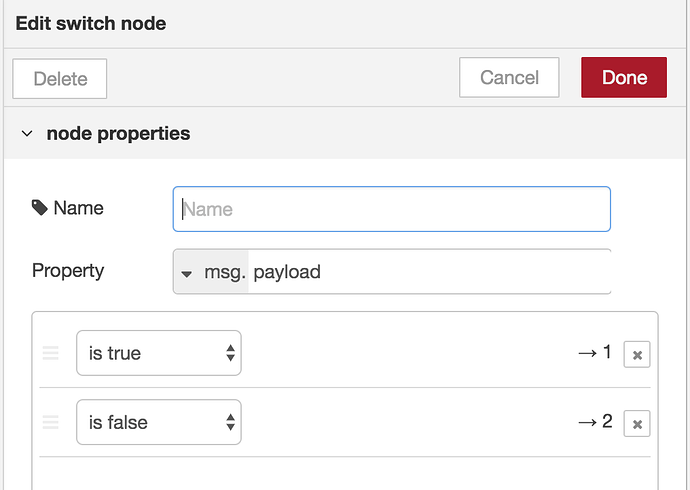Click the Name label text
Image resolution: width=690 pixels, height=490 pixels.
[78, 208]
